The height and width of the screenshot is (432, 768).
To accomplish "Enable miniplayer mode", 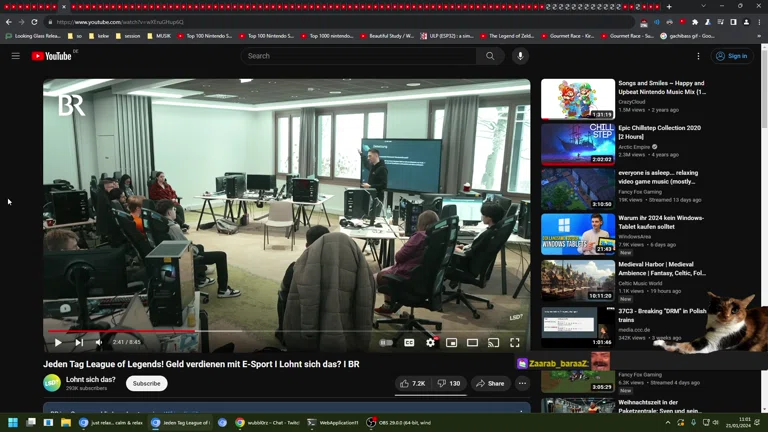I will (x=452, y=343).
